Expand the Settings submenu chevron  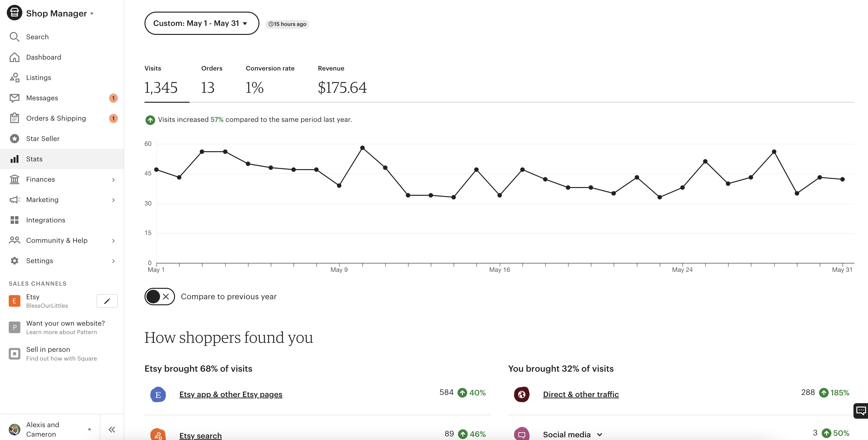(x=113, y=261)
